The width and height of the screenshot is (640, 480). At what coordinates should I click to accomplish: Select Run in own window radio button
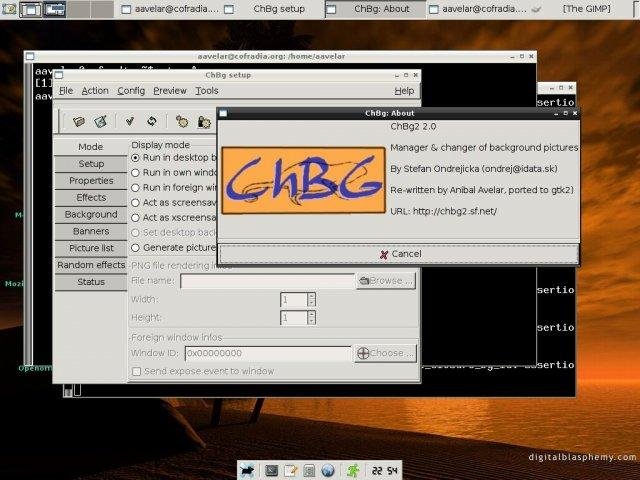[136, 173]
